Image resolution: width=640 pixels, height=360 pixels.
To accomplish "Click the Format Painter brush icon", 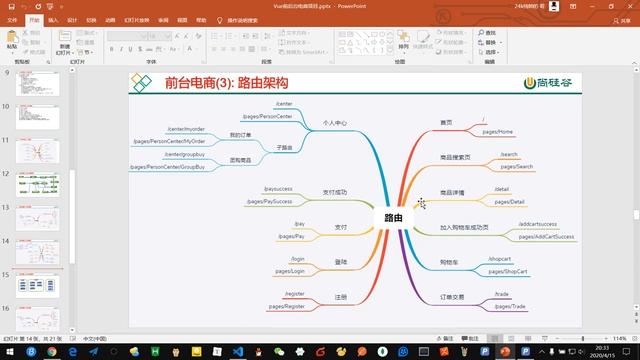I will click(x=25, y=52).
